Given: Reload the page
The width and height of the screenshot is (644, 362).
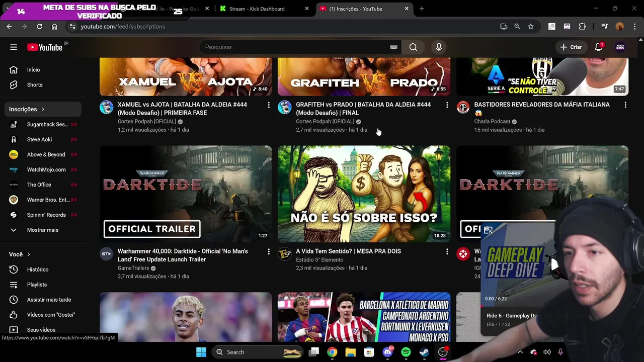Looking at the screenshot, I should [x=39, y=27].
